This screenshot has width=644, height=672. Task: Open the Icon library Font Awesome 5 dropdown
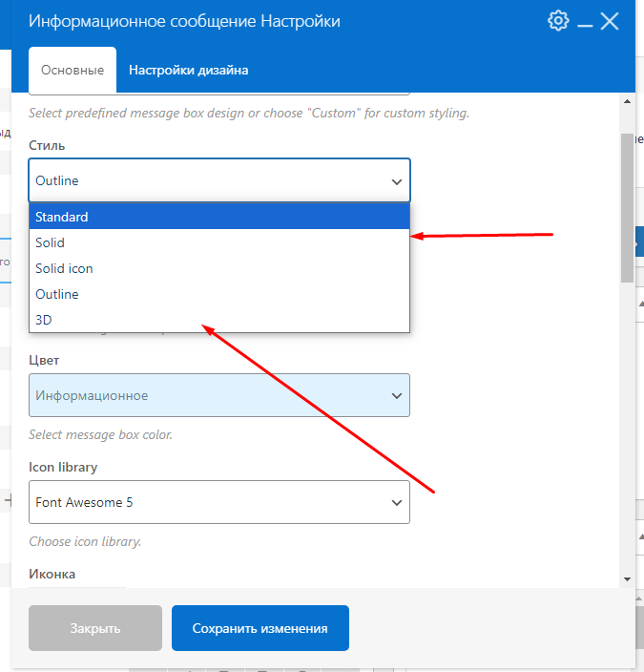219,502
